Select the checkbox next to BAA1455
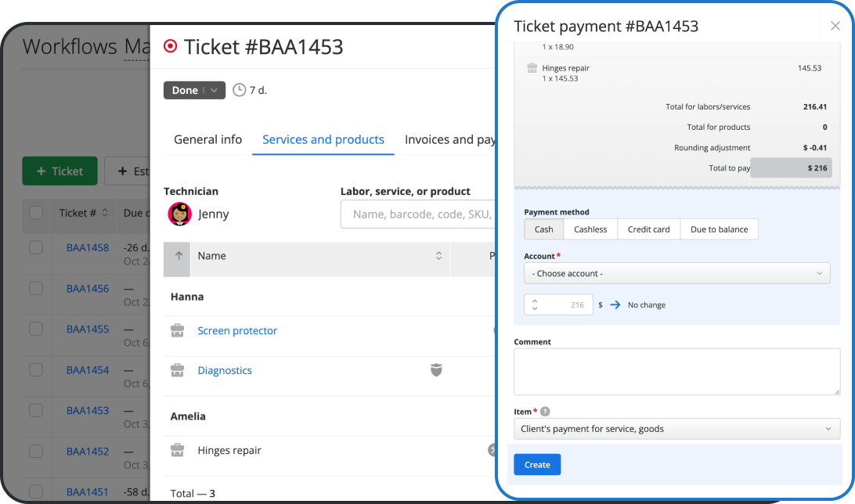This screenshot has height=504, width=855. tap(36, 329)
